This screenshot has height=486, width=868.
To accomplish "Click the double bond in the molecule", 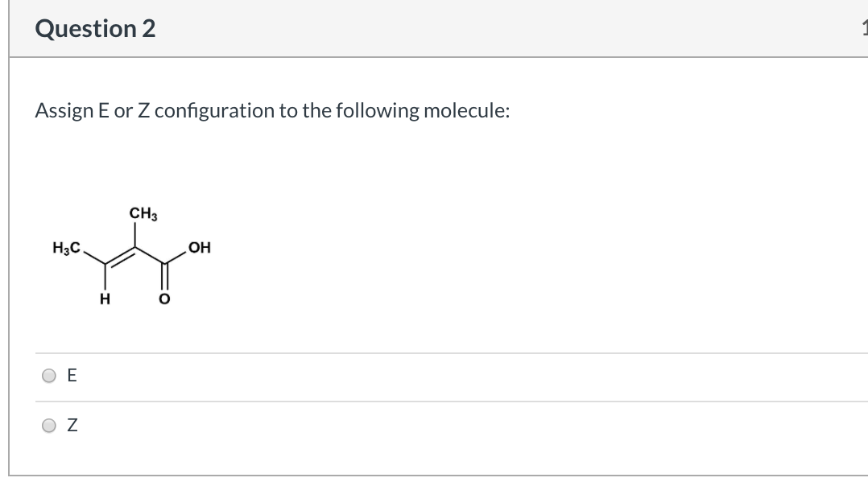I will pyautogui.click(x=119, y=257).
